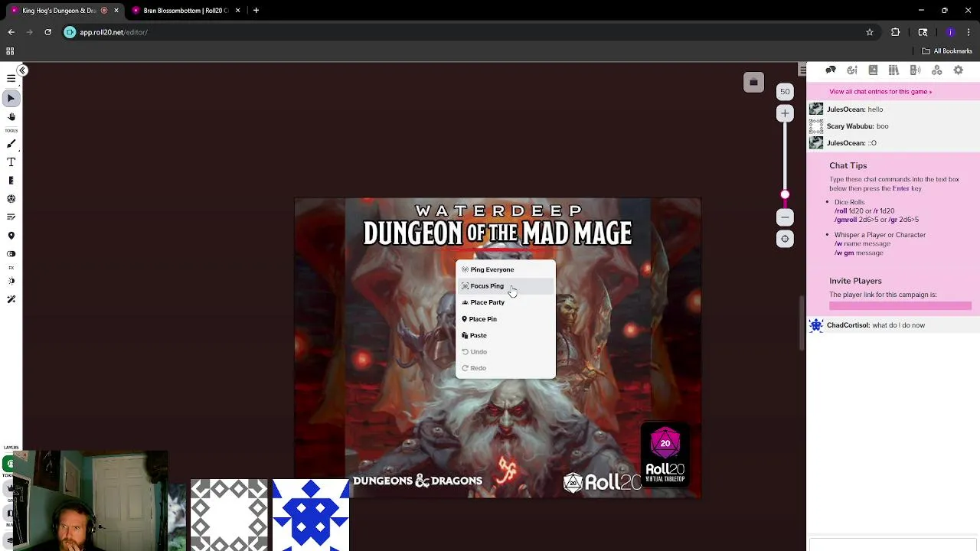Open View all chat entries link

pyautogui.click(x=880, y=92)
